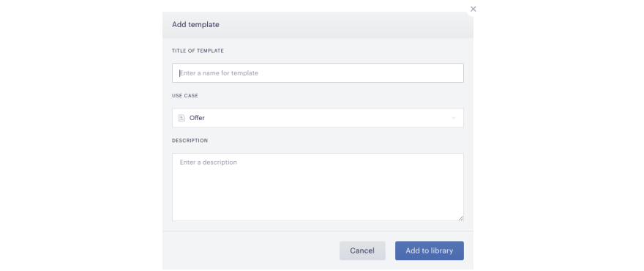Image resolution: width=644 pixels, height=271 pixels.
Task: Close the Add template dialog with X
Action: (473, 9)
